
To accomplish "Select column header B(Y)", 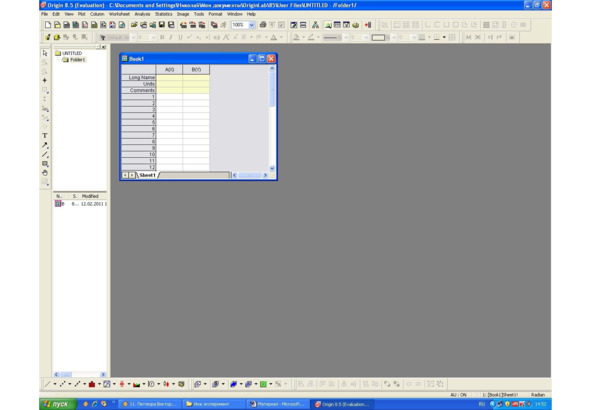I will (196, 69).
